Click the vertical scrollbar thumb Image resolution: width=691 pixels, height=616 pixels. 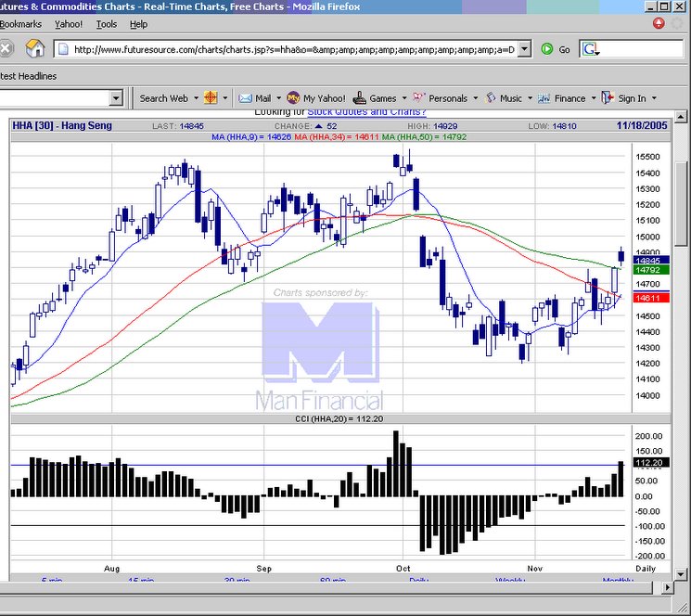point(681,203)
